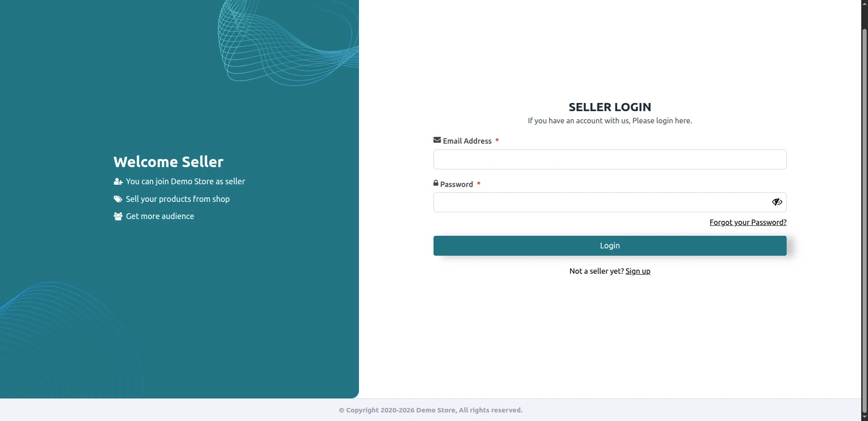
Task: Click the envelope icon beside Email Address
Action: (x=437, y=140)
